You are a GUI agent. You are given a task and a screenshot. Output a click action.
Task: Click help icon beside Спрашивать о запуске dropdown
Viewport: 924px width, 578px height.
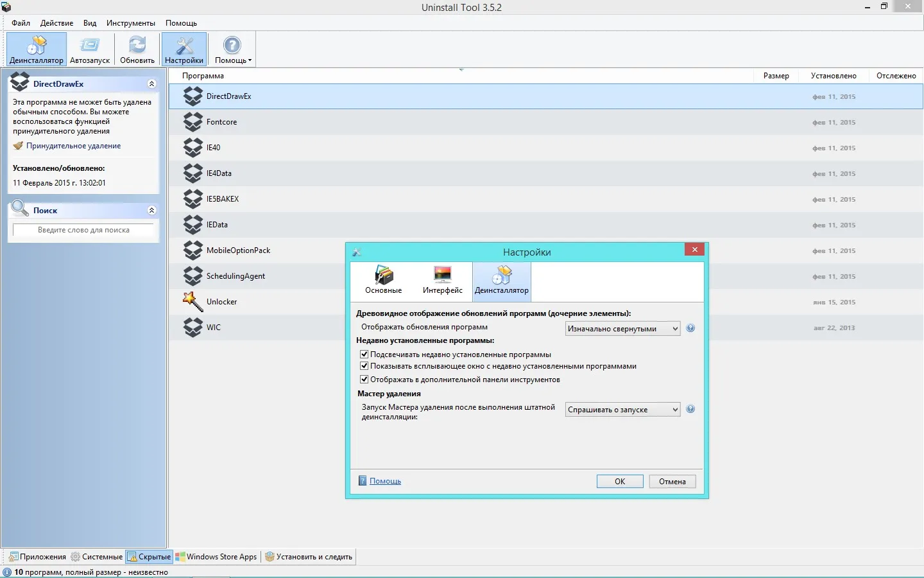coord(690,409)
